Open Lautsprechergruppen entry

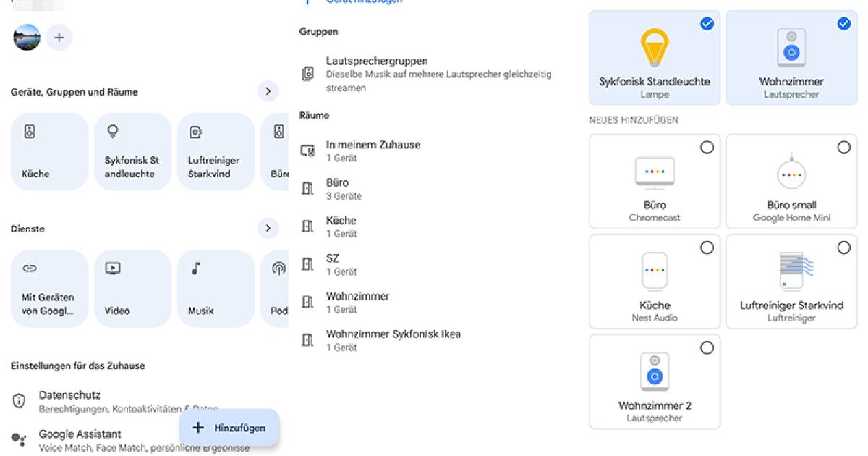[434, 74]
